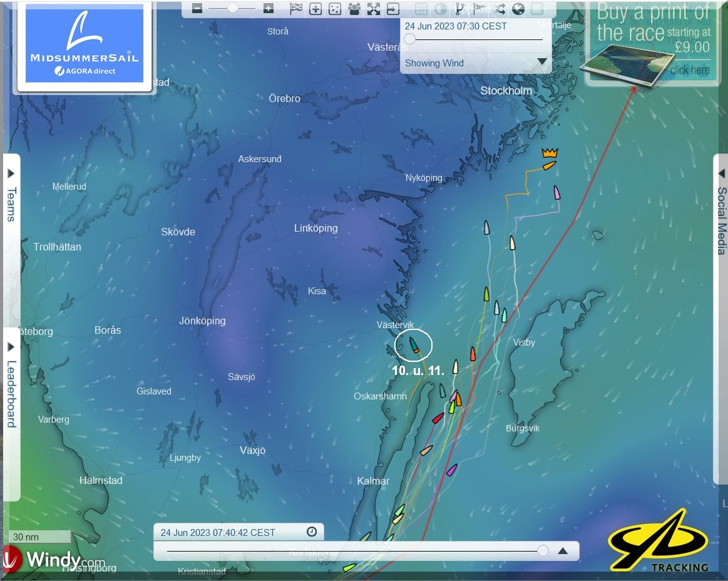Toggle the half-circle day/night shading icon
The image size is (728, 581).
(441, 9)
